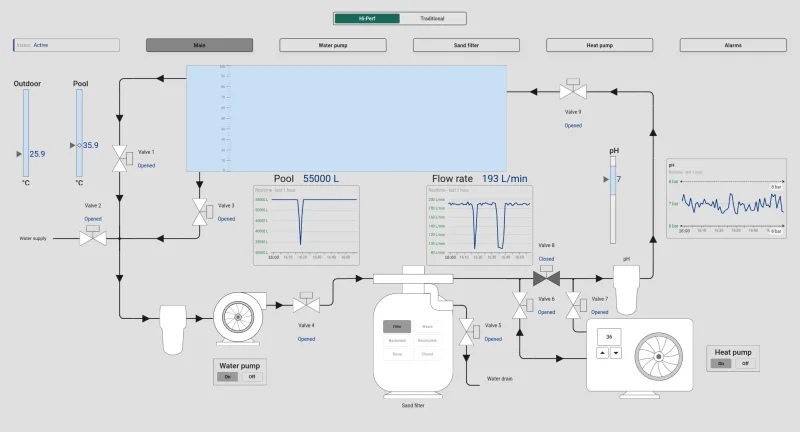Open the Pool volume trend chart

pos(306,225)
